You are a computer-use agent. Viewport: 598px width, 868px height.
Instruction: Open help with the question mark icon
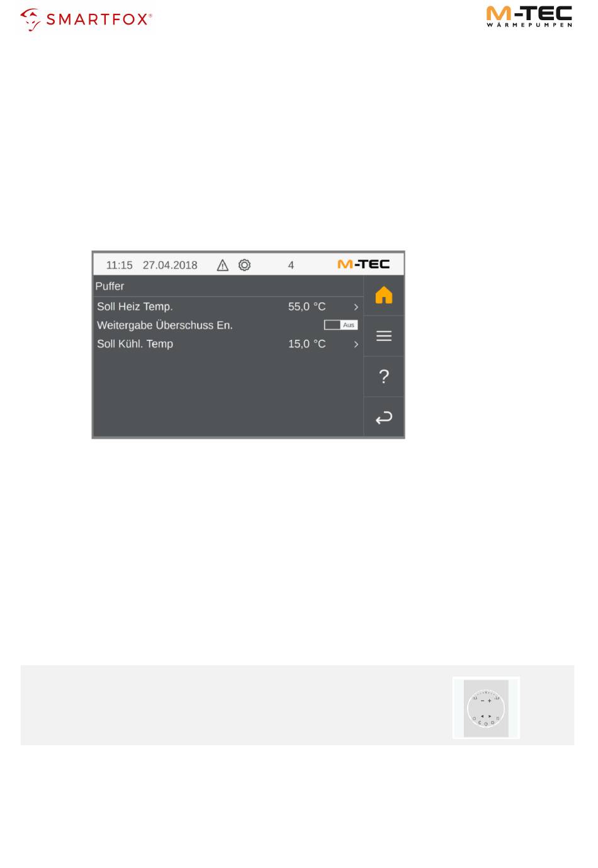click(x=384, y=376)
